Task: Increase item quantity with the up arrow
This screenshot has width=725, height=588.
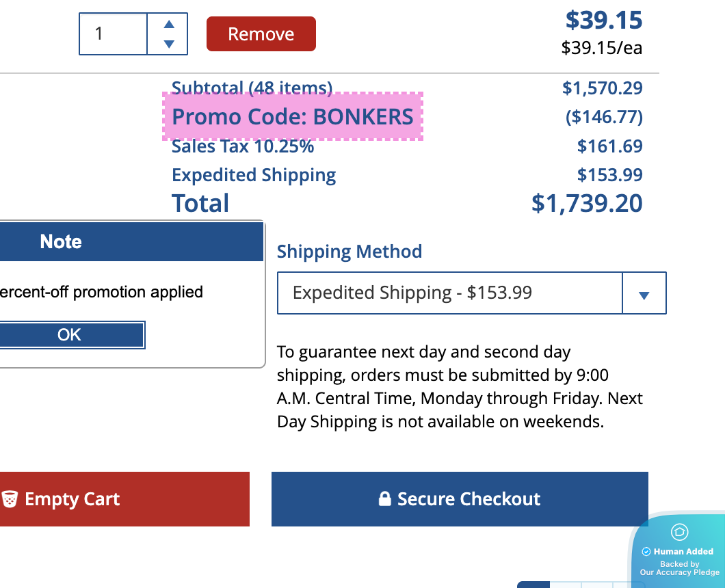Action: [x=170, y=24]
